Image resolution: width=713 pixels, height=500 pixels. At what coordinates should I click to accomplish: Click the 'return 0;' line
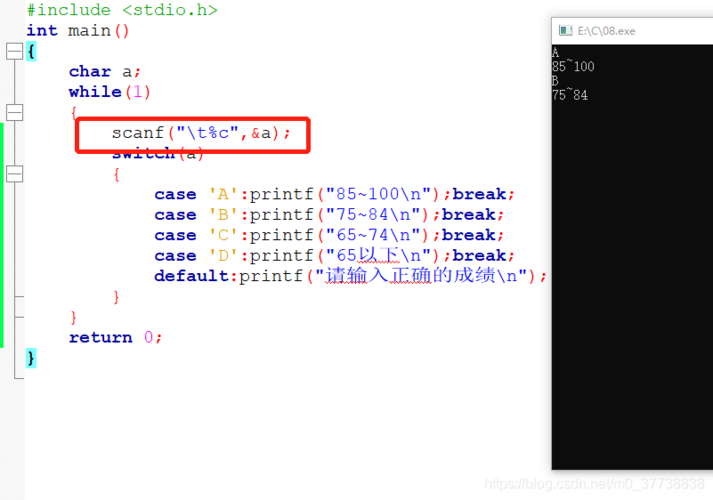tap(115, 337)
